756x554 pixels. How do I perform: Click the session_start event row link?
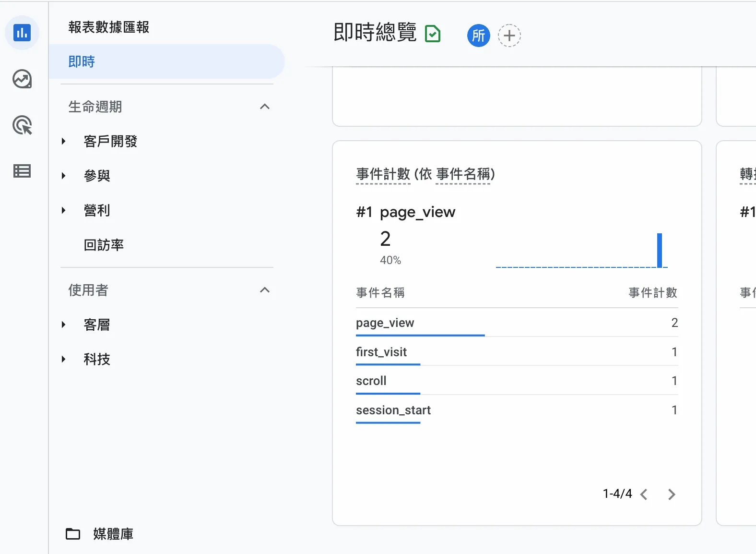(393, 410)
